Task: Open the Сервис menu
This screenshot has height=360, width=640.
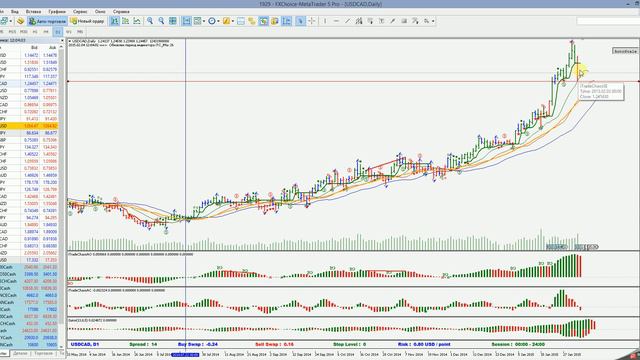Action: (80, 12)
